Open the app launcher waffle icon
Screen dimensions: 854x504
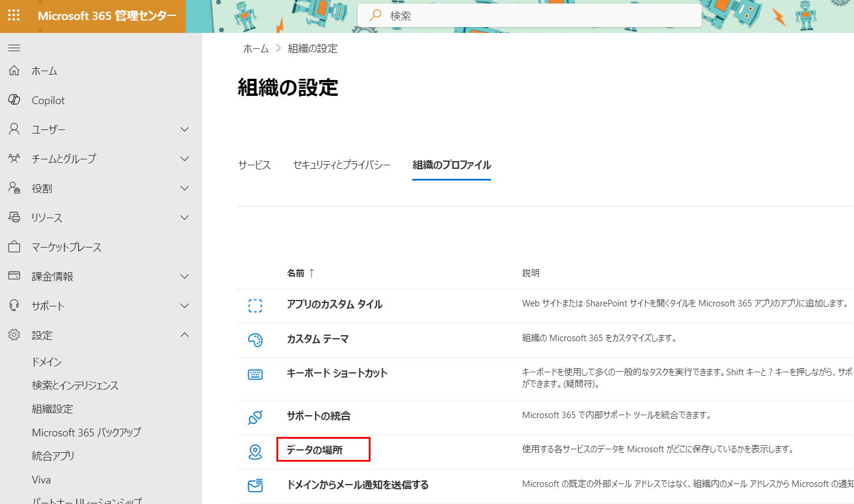(14, 15)
